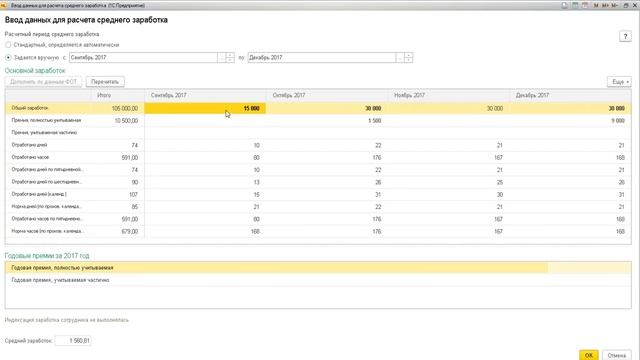
Task: Open the selection button of the start month field
Action: click(x=222, y=58)
